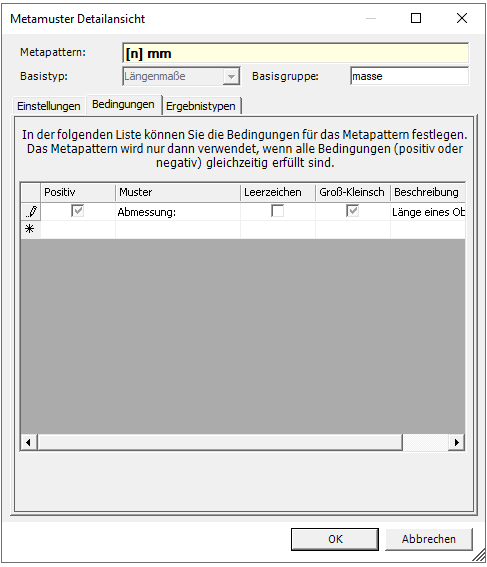
Task: Click the scroll right arrow
Action: [x=456, y=442]
